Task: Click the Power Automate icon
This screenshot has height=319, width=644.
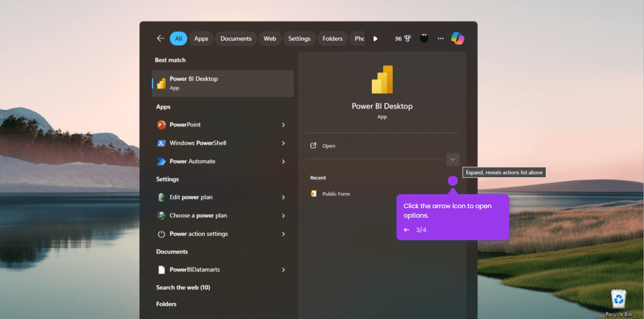Action: pyautogui.click(x=162, y=162)
